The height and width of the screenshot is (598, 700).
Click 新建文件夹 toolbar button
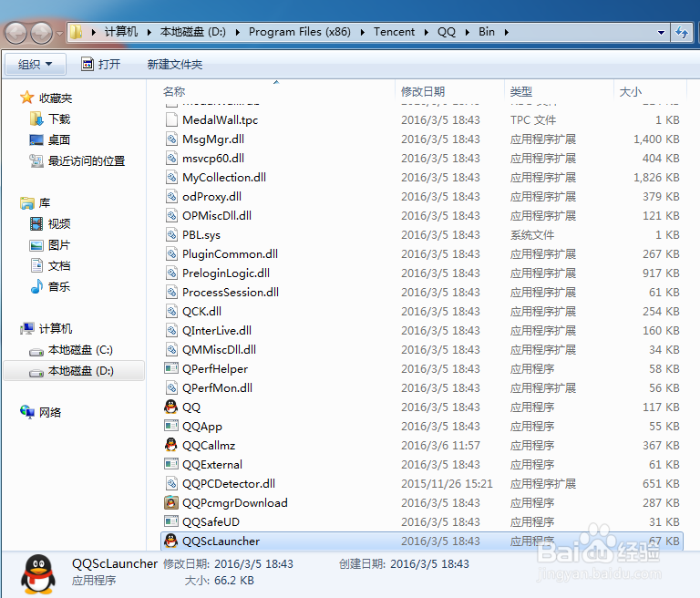[175, 65]
